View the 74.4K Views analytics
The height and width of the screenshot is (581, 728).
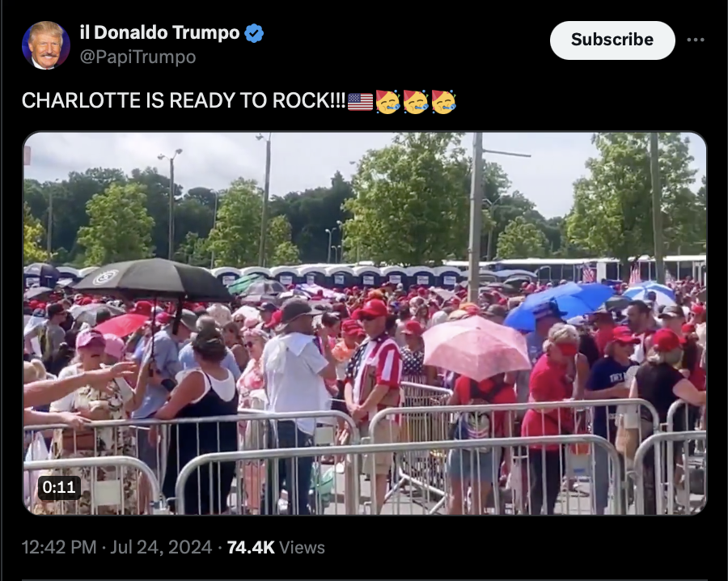[x=276, y=547]
